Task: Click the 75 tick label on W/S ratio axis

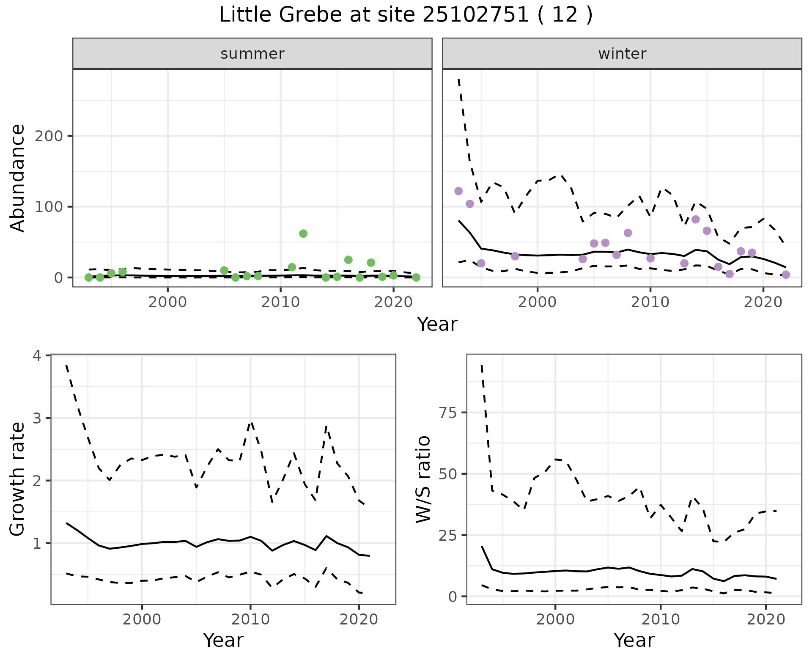Action: point(448,412)
